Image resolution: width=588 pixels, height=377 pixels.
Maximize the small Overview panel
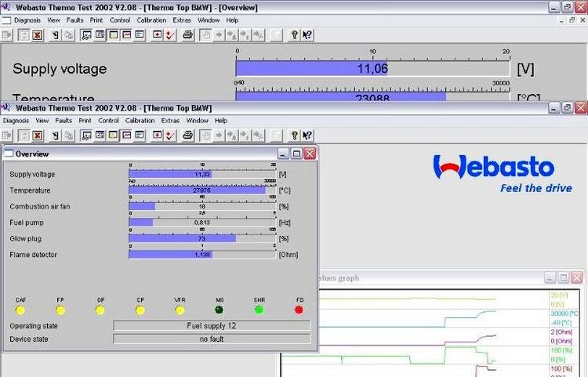click(x=296, y=154)
